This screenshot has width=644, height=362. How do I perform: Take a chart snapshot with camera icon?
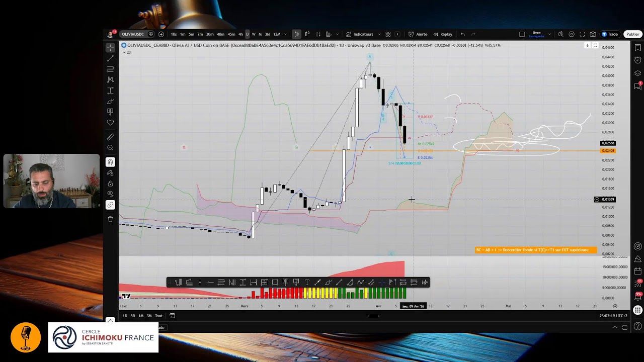pos(593,34)
